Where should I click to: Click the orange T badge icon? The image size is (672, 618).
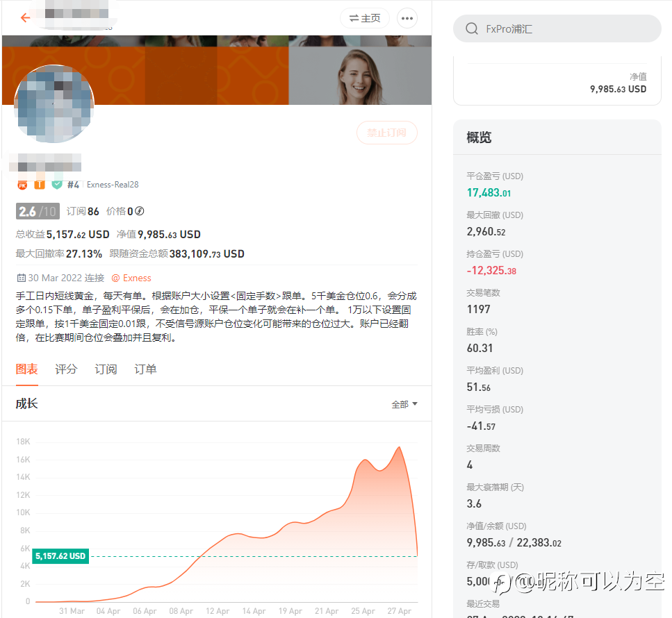click(40, 185)
